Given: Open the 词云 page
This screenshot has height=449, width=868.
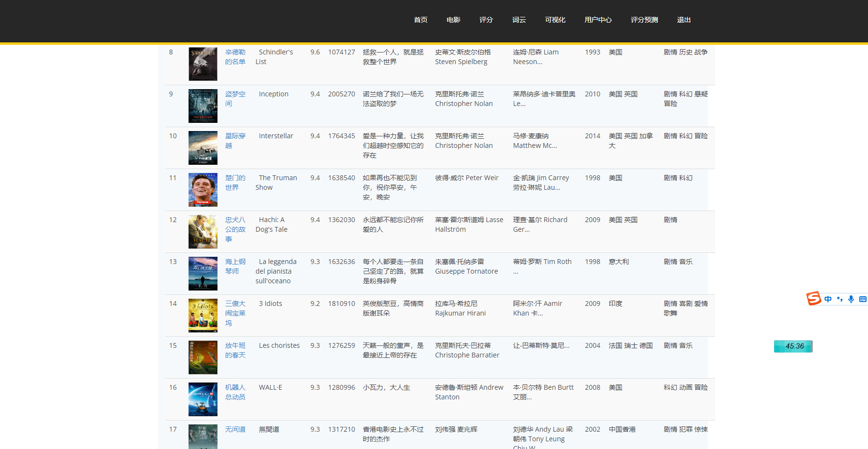Looking at the screenshot, I should point(519,20).
